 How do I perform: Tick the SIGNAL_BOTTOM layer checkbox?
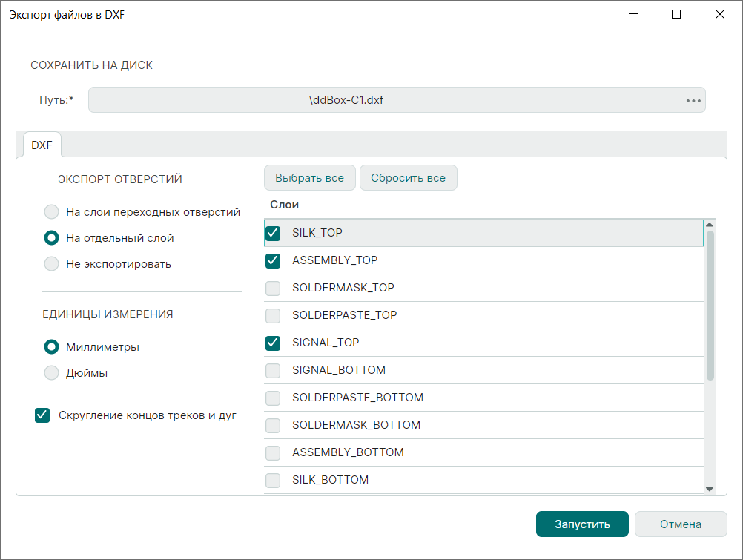tap(273, 370)
